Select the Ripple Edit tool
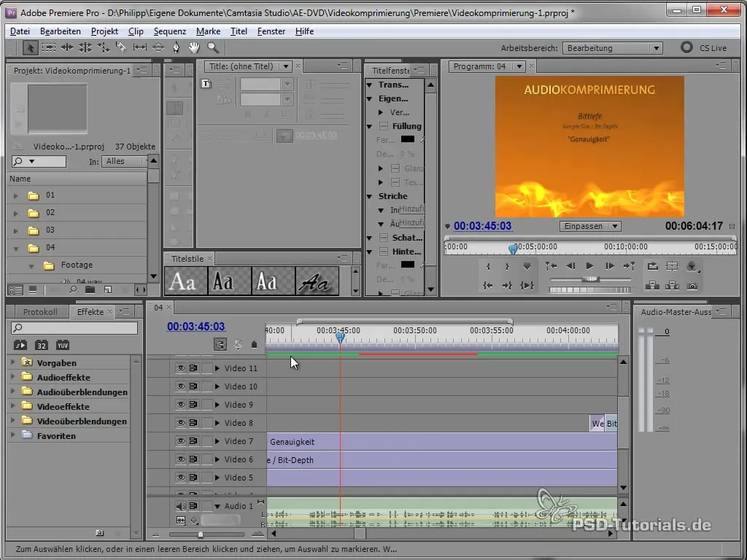Screen dimensions: 747x560 [x=66, y=47]
